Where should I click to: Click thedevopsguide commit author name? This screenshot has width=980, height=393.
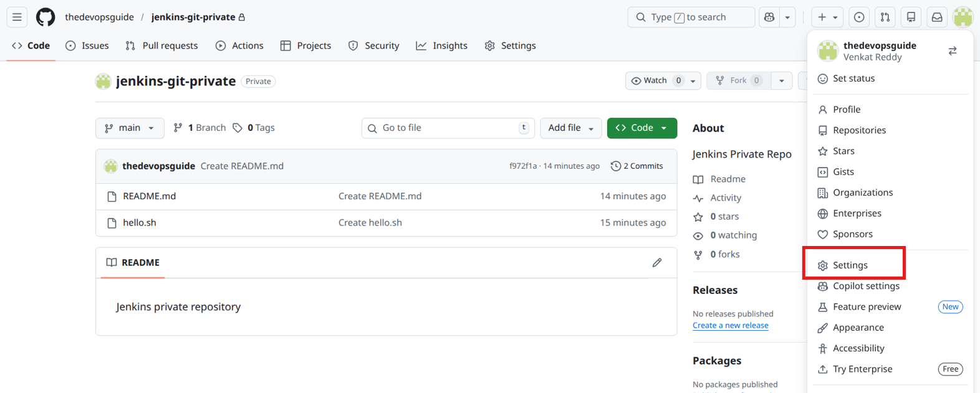(x=158, y=166)
